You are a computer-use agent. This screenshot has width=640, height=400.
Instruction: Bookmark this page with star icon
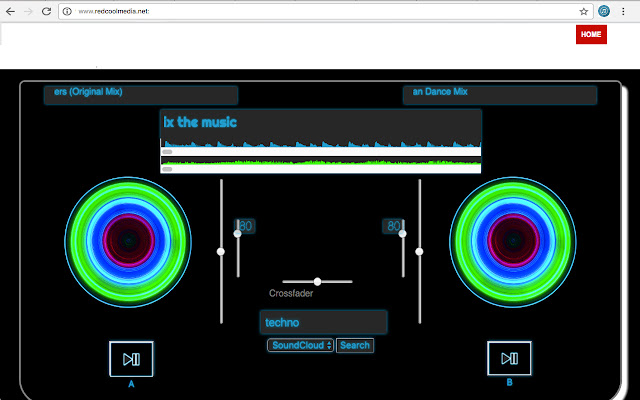click(x=584, y=11)
